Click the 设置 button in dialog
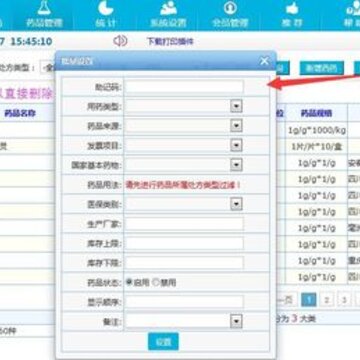 click(x=163, y=341)
